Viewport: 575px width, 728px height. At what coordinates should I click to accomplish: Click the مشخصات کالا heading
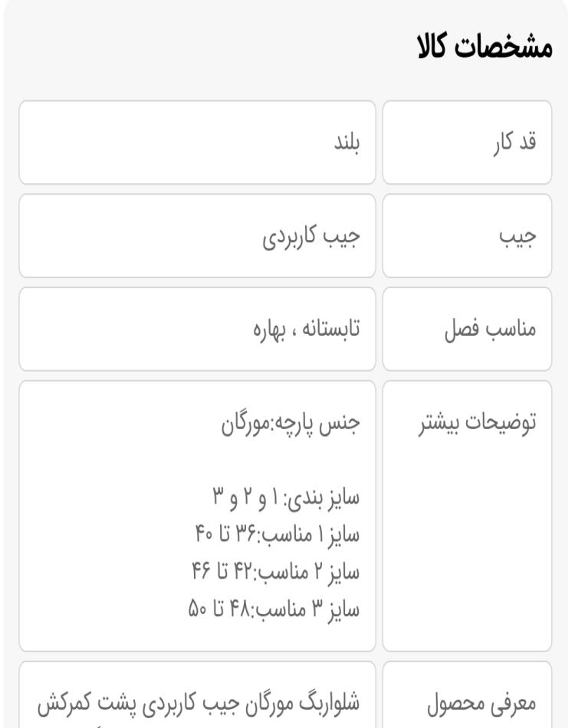[485, 47]
